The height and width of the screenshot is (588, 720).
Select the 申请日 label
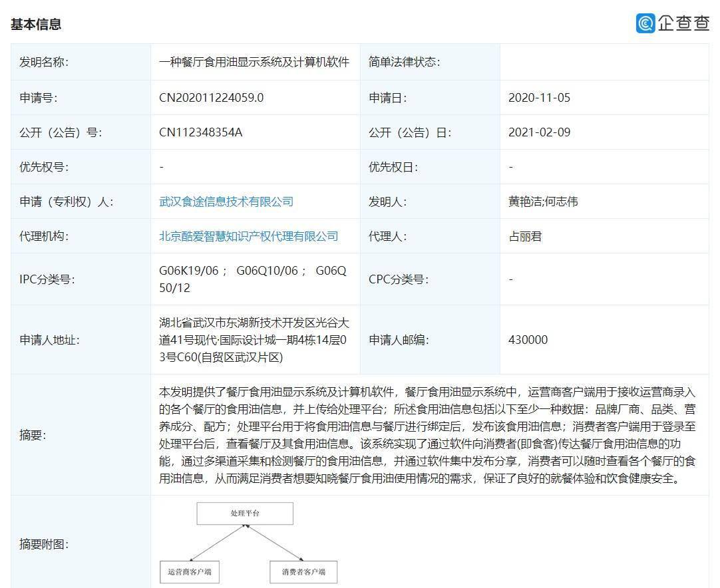[387, 98]
